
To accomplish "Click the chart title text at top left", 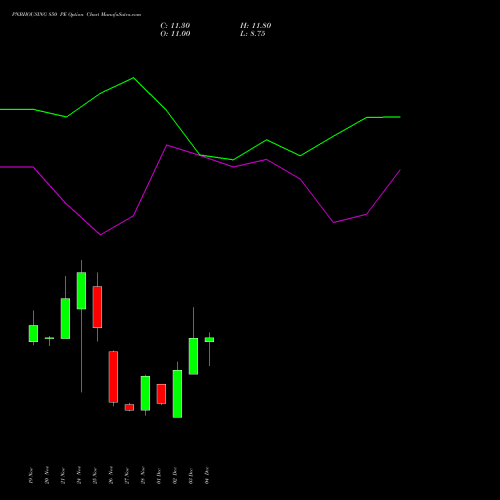I will [x=76, y=15].
